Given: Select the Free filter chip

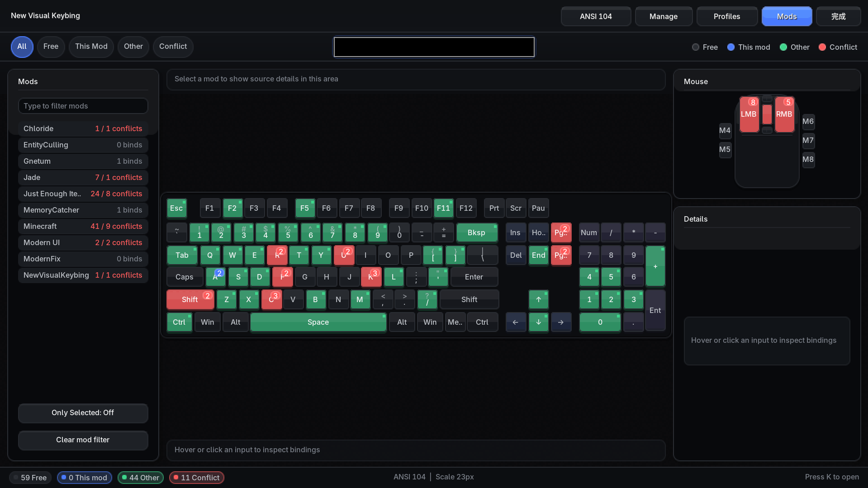Looking at the screenshot, I should pos(51,47).
